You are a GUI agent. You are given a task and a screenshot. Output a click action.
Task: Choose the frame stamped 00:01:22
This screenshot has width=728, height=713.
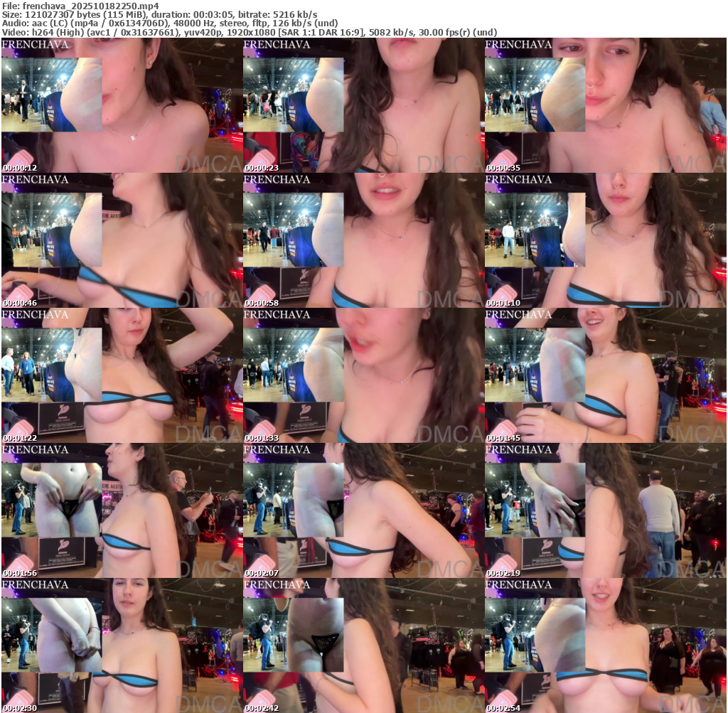pyautogui.click(x=122, y=375)
